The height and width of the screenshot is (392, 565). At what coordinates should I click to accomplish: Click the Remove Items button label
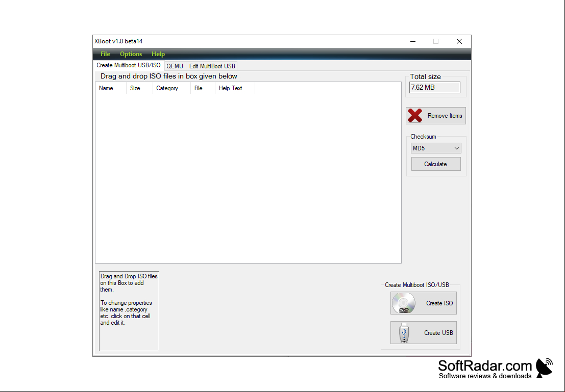click(x=445, y=116)
